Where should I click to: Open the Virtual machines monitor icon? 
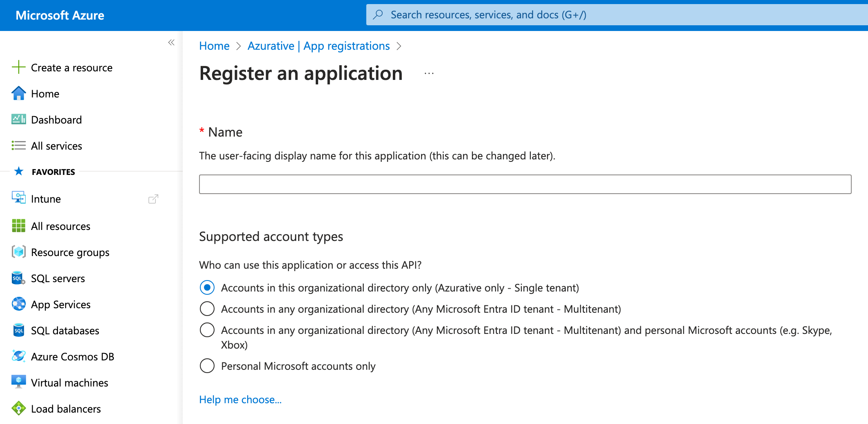[19, 382]
